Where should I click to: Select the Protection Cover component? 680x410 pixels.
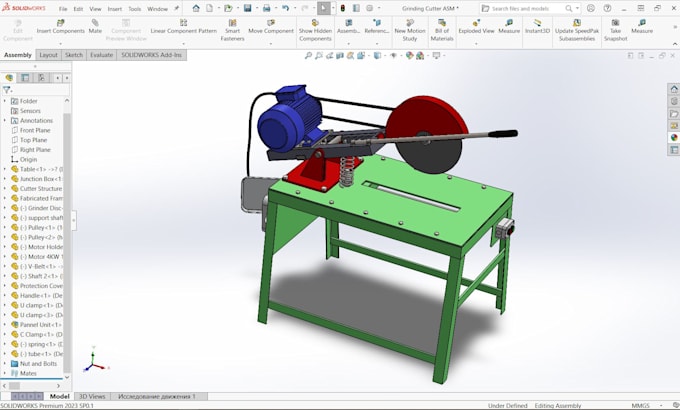click(41, 285)
